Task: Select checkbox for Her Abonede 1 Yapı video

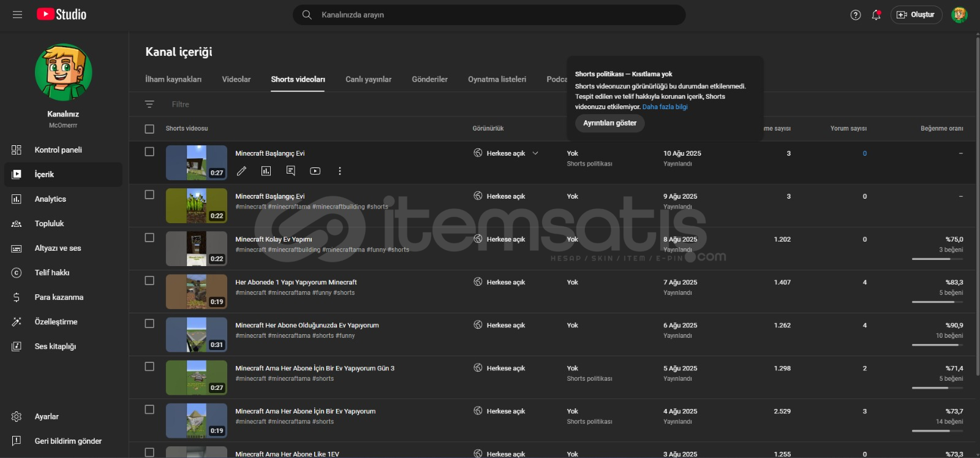Action: [149, 280]
